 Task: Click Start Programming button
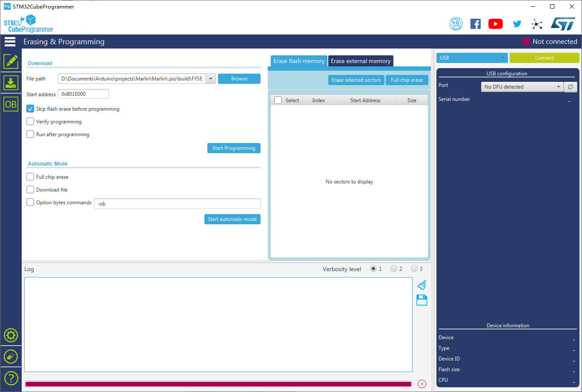tap(234, 148)
